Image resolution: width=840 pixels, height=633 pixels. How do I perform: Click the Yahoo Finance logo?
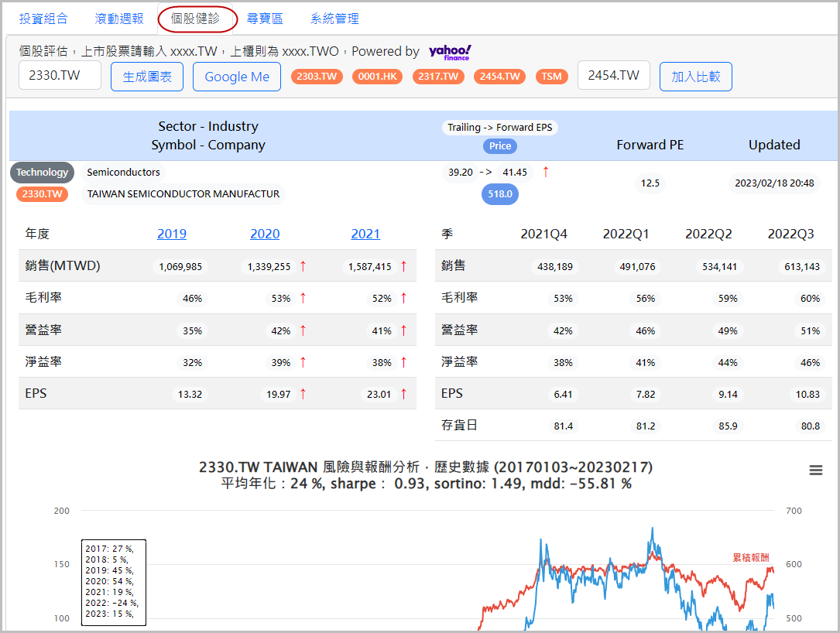point(450,52)
